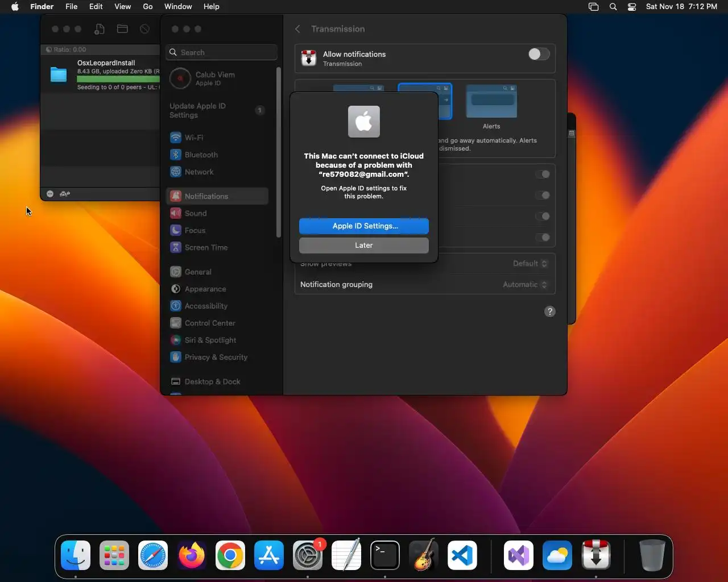
Task: Select Privacy & Security in sidebar
Action: [x=217, y=357]
